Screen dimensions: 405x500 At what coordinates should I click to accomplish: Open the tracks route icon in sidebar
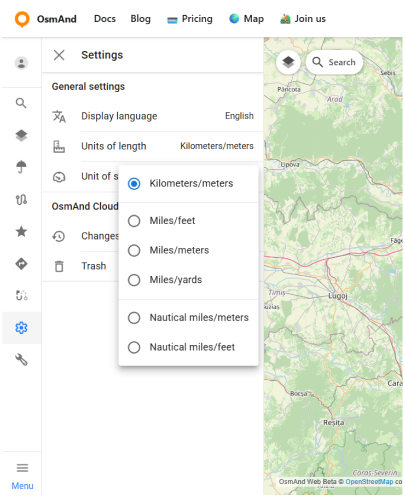21,200
